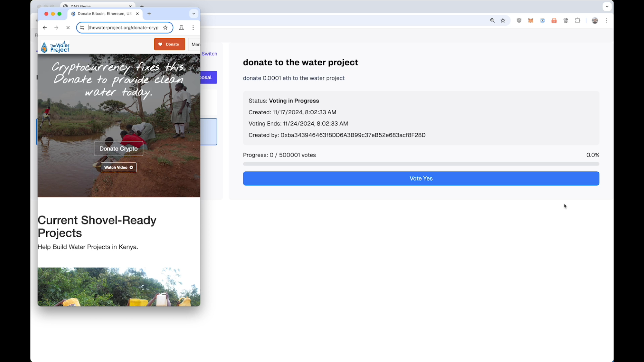The height and width of the screenshot is (362, 644).
Task: Click the donate 0.0001 eth description text
Action: click(x=293, y=78)
